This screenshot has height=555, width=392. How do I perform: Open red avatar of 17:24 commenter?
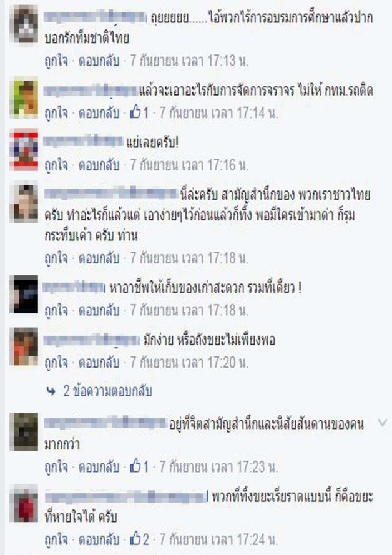24,503
